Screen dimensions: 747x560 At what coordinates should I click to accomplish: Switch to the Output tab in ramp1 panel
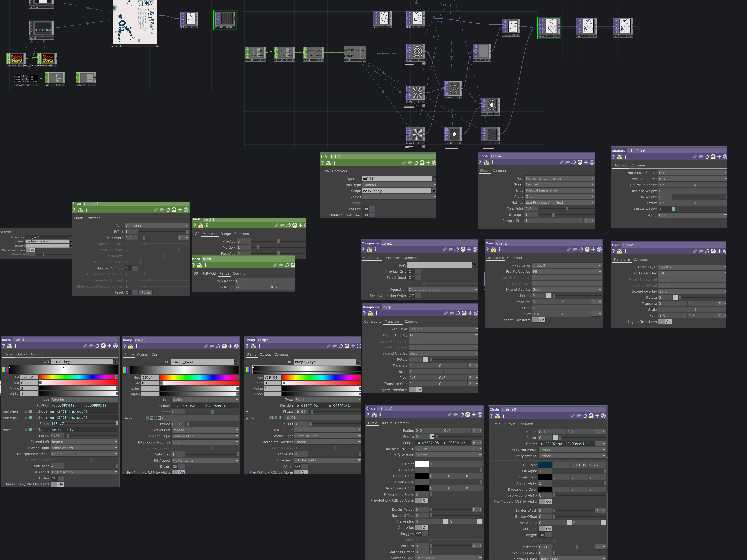pyautogui.click(x=22, y=354)
